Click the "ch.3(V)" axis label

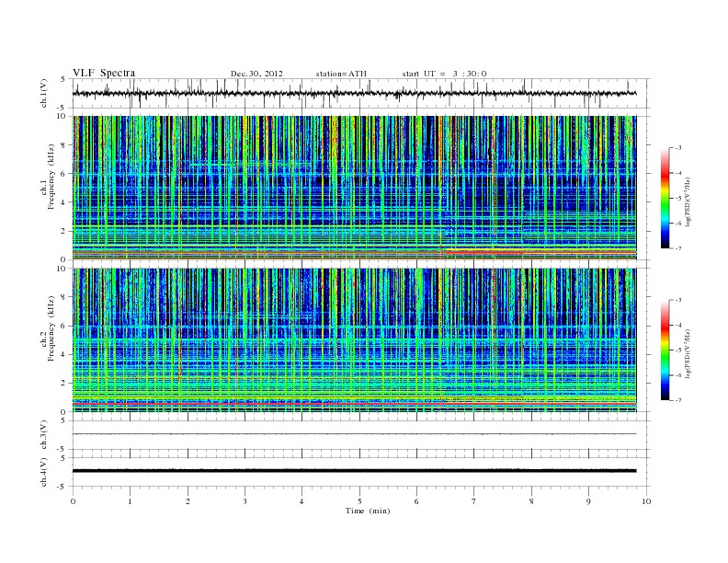[x=44, y=435]
